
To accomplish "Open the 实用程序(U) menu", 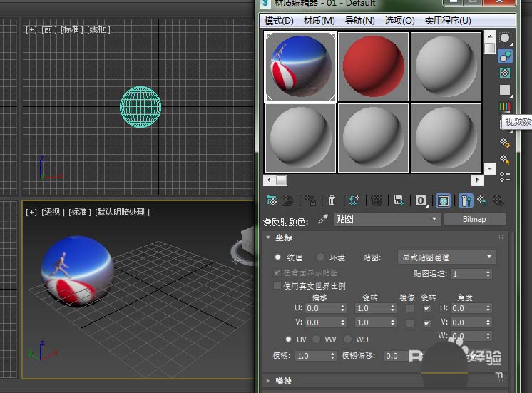I will 448,21.
